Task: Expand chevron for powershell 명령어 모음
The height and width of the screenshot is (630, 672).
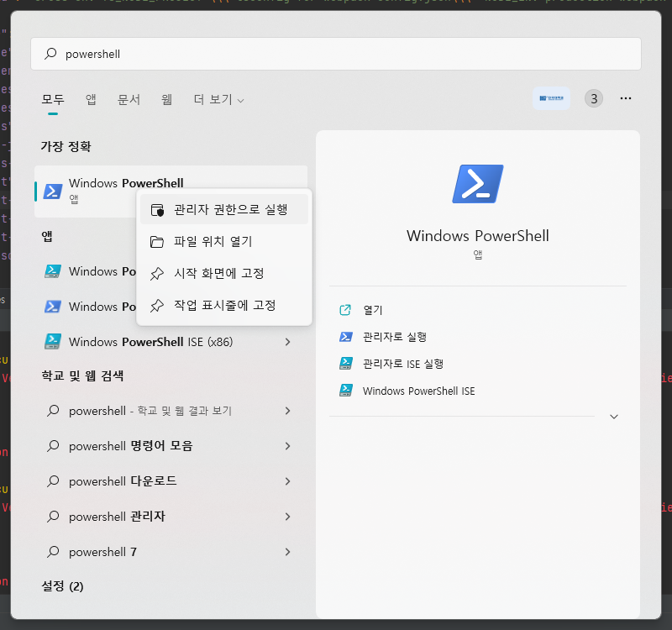Action: (x=287, y=446)
